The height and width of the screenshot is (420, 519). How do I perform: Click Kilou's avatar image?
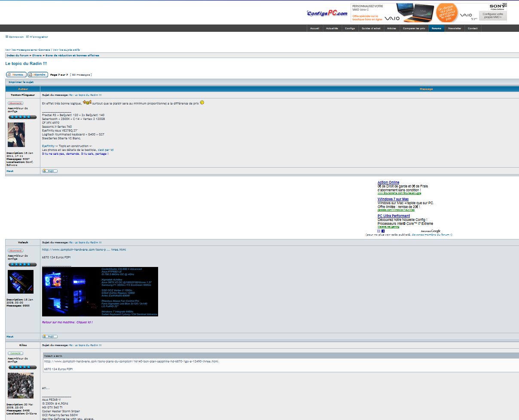[x=21, y=386]
